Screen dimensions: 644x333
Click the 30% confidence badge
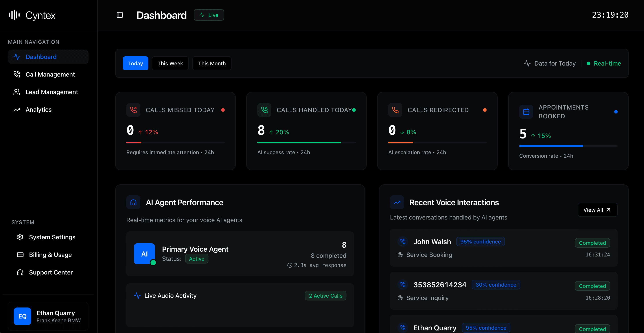click(x=496, y=285)
